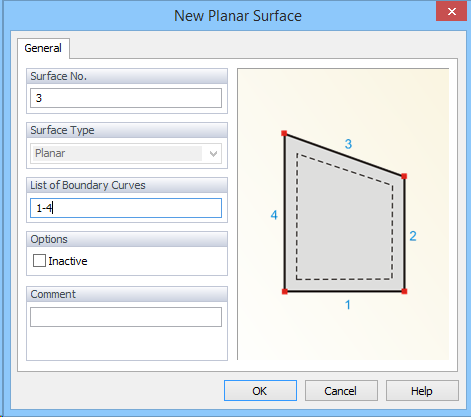Image resolution: width=471 pixels, height=417 pixels.
Task: Open Help for this dialog
Action: [x=422, y=391]
